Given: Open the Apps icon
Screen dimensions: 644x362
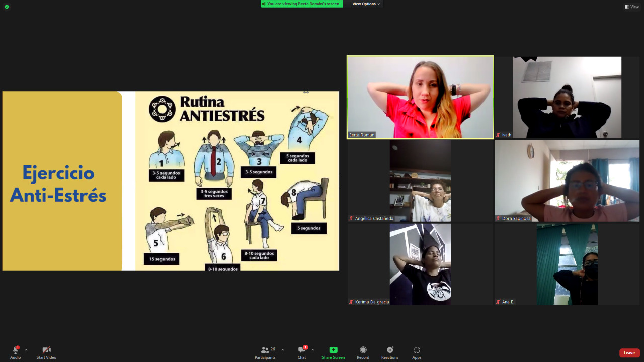Looking at the screenshot, I should tap(417, 350).
